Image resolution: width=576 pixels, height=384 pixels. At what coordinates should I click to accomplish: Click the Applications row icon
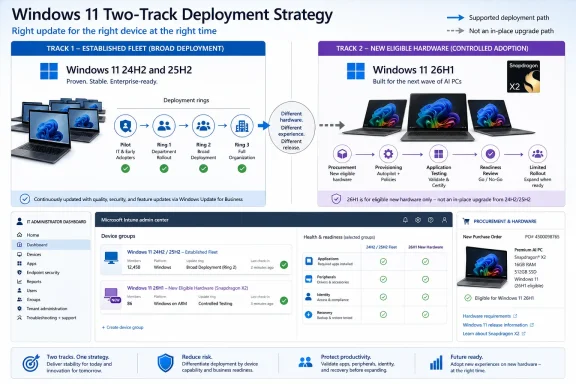tap(309, 261)
